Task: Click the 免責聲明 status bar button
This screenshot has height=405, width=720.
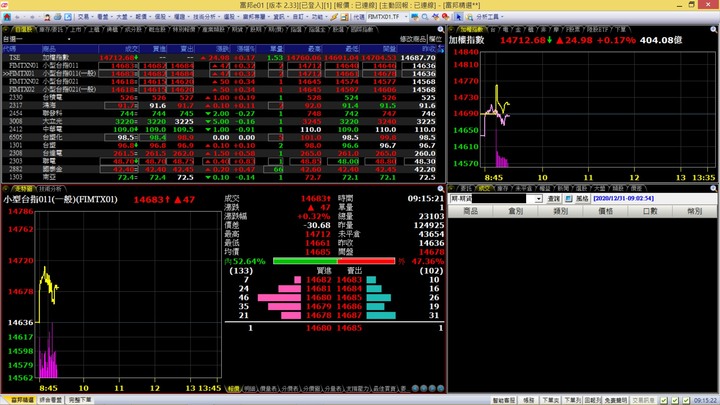Action: tap(616, 400)
